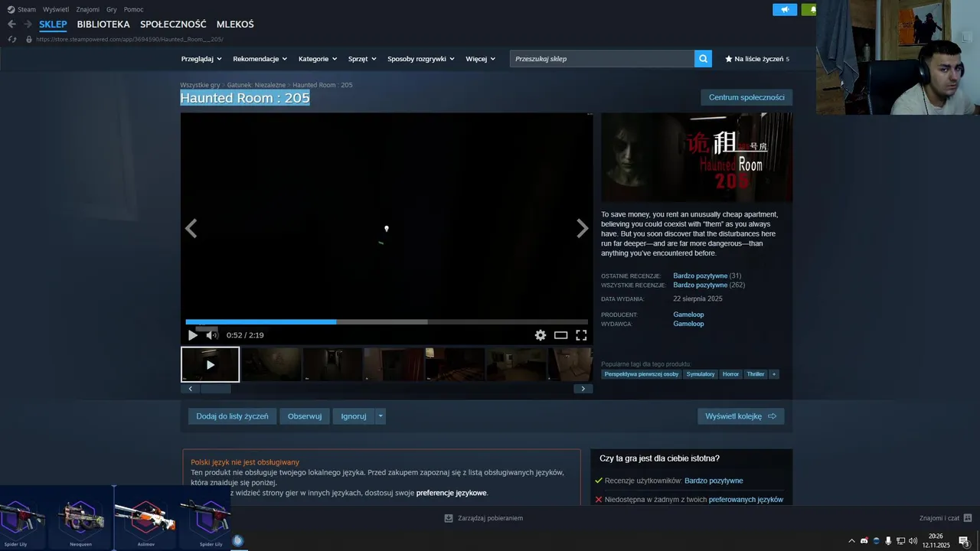Select the Symulatory tag
This screenshot has width=980, height=551.
(701, 374)
